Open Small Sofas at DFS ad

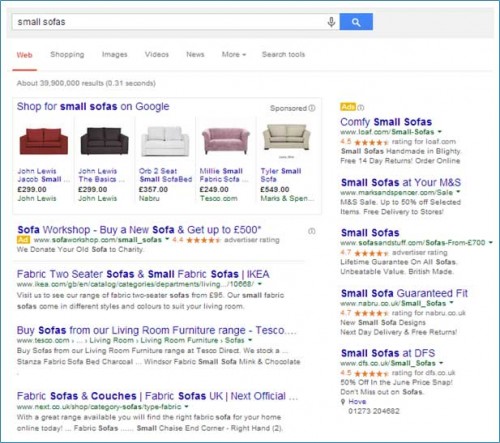[388, 353]
